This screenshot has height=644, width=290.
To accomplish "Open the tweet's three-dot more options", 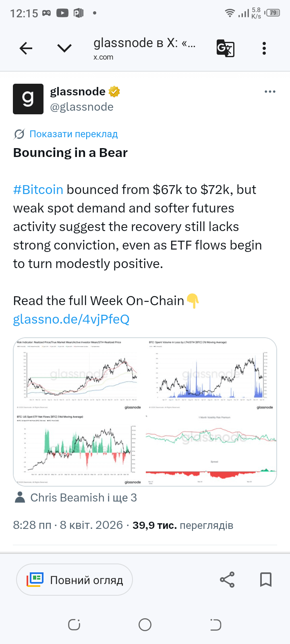I will [x=270, y=92].
